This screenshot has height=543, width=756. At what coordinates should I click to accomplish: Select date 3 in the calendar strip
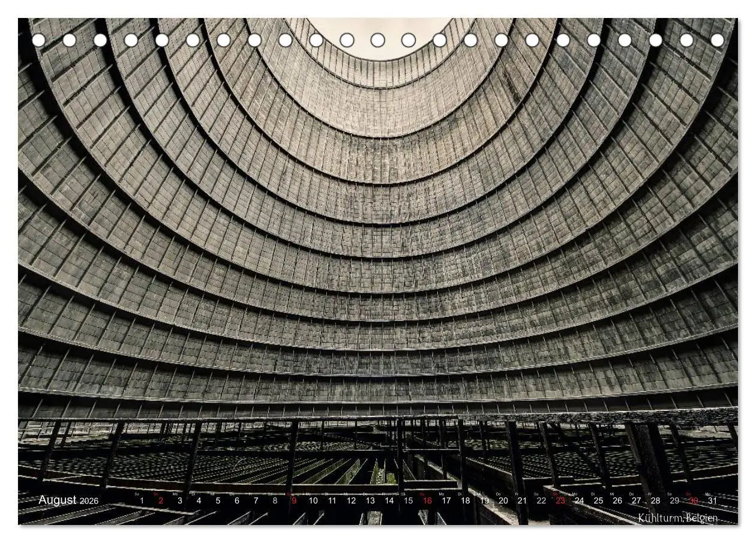[x=179, y=500]
